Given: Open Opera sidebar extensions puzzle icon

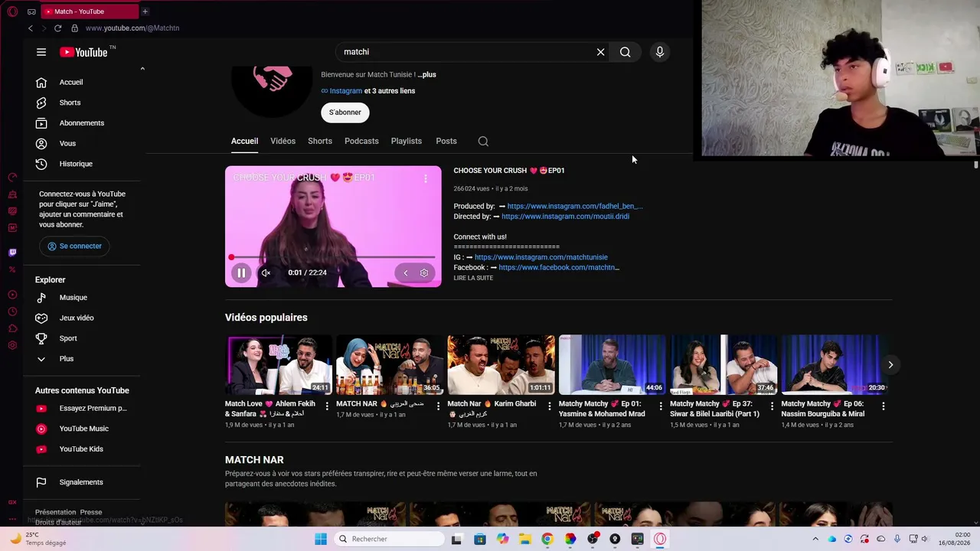Looking at the screenshot, I should pyautogui.click(x=12, y=328).
